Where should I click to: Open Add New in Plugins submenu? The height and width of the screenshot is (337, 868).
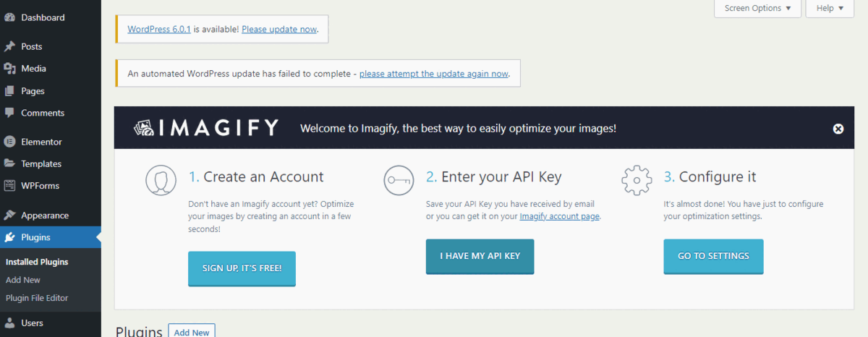(23, 280)
